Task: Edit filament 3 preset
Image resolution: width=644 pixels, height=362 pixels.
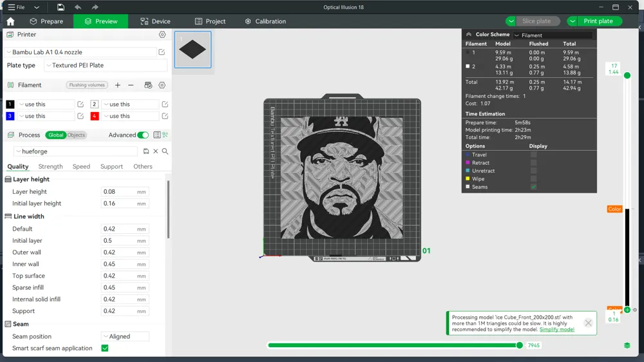Action: click(x=80, y=116)
